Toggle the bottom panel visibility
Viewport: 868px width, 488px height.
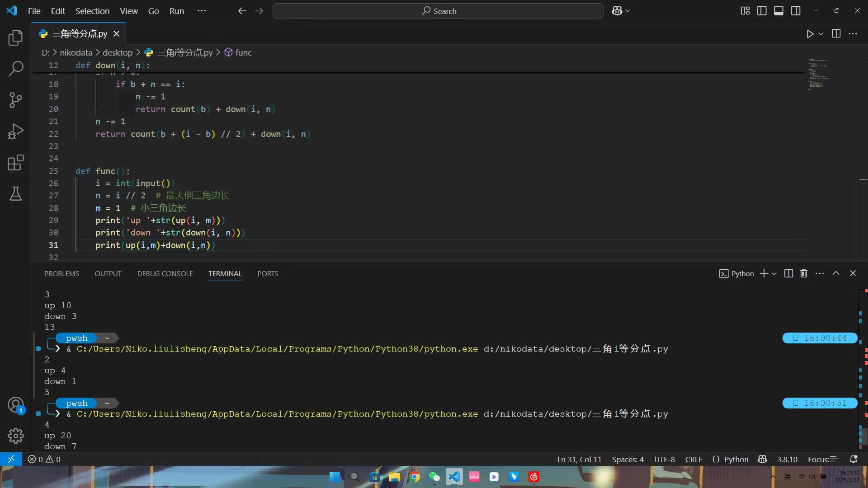778,11
